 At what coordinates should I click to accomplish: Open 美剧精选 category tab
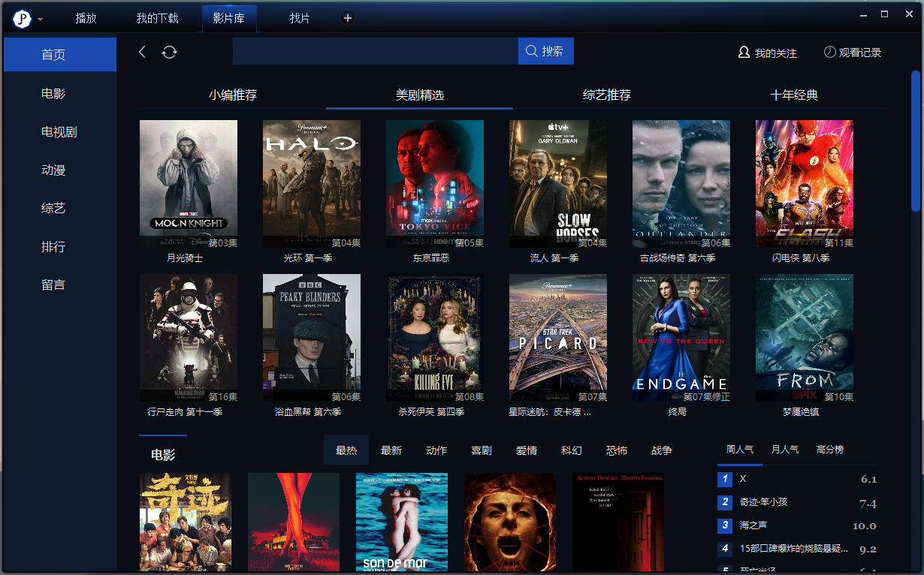point(420,95)
